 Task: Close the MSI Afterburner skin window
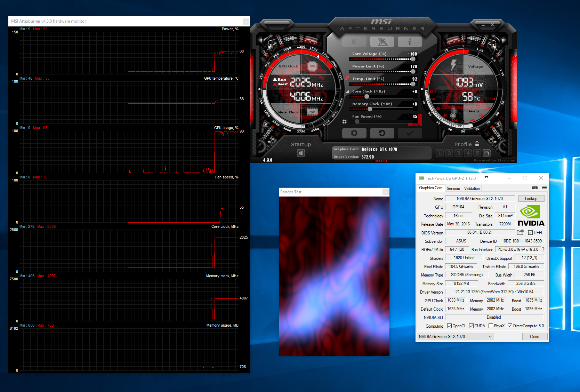coord(492,25)
